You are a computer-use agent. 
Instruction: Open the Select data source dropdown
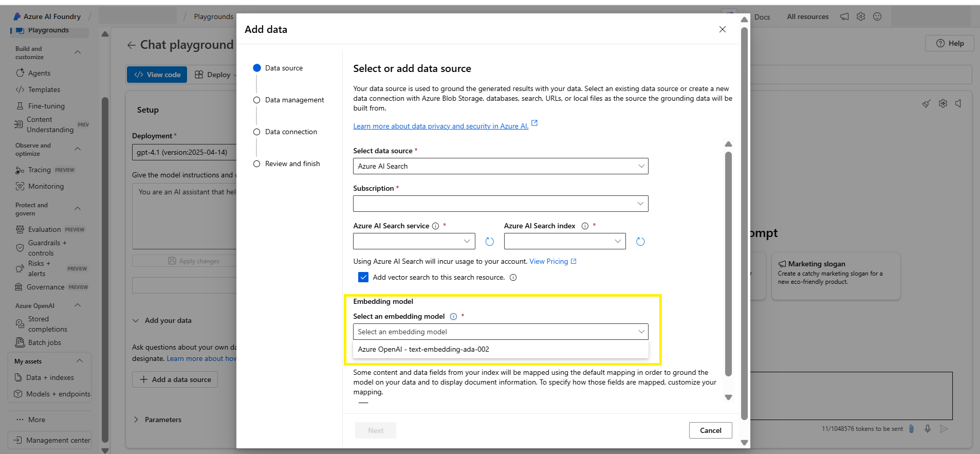(x=501, y=166)
